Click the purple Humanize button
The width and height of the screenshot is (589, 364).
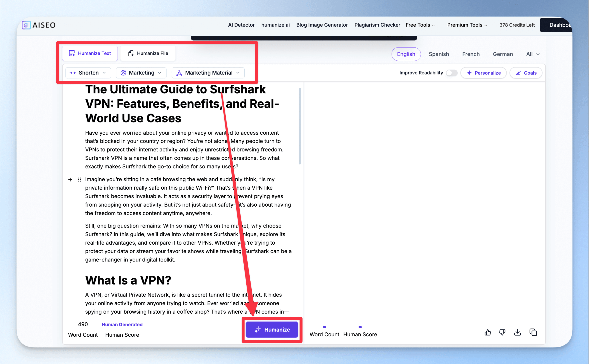click(x=272, y=329)
